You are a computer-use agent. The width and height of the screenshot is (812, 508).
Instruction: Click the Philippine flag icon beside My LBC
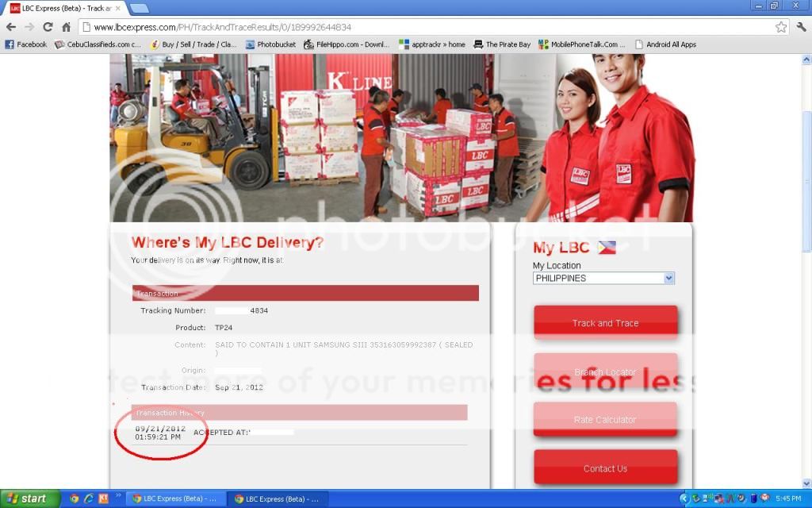(x=607, y=248)
